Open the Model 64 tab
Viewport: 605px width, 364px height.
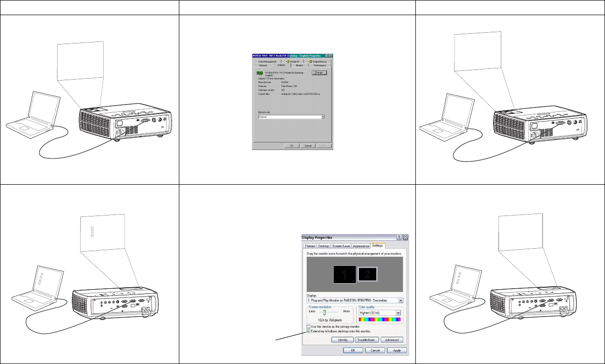pos(293,62)
